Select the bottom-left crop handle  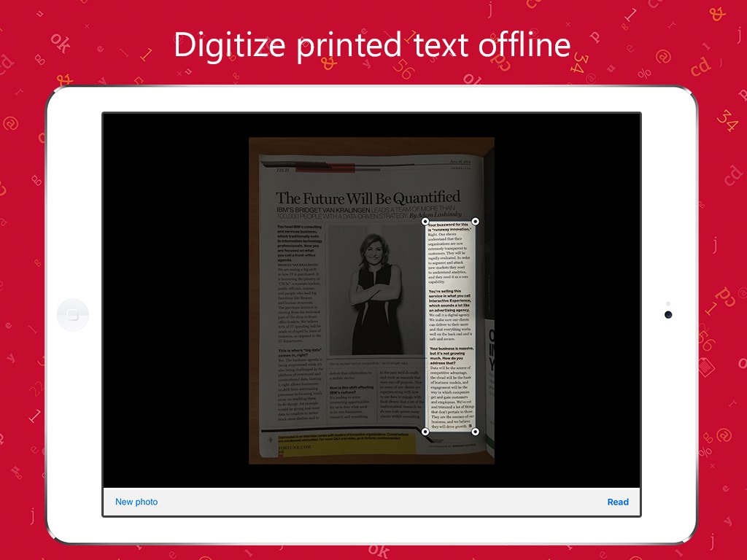[425, 432]
